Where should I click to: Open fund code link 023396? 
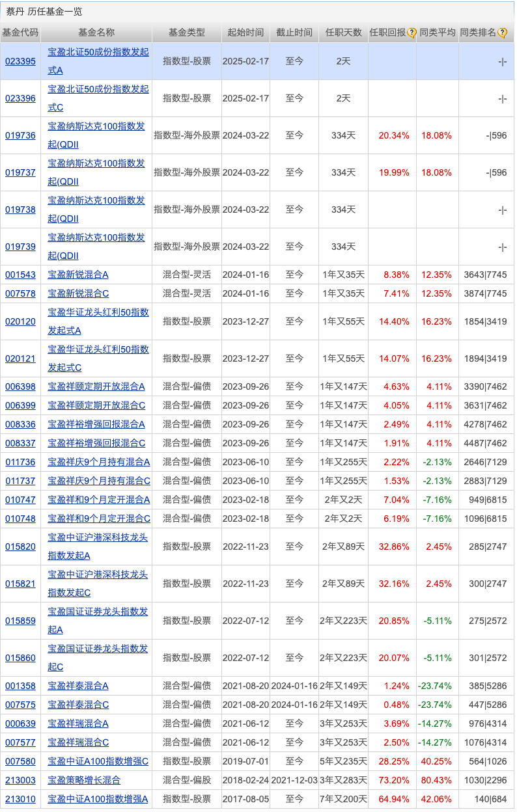click(20, 98)
